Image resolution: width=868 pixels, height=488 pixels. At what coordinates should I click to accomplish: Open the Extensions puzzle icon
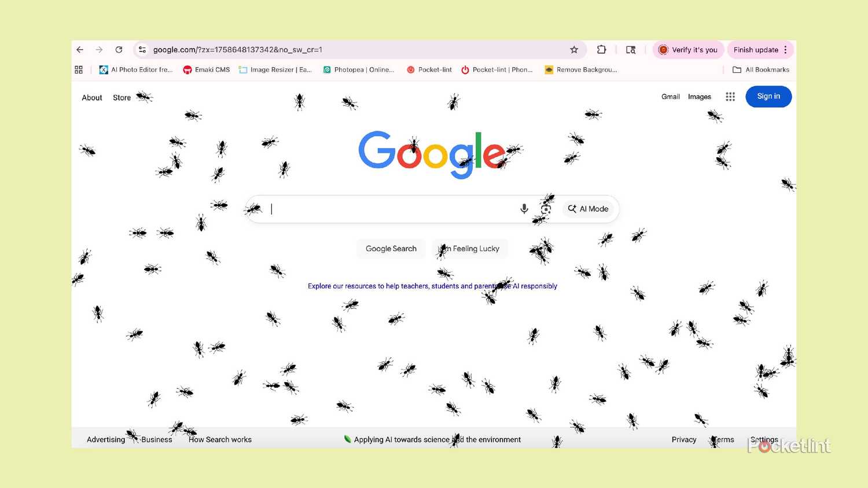coord(601,50)
